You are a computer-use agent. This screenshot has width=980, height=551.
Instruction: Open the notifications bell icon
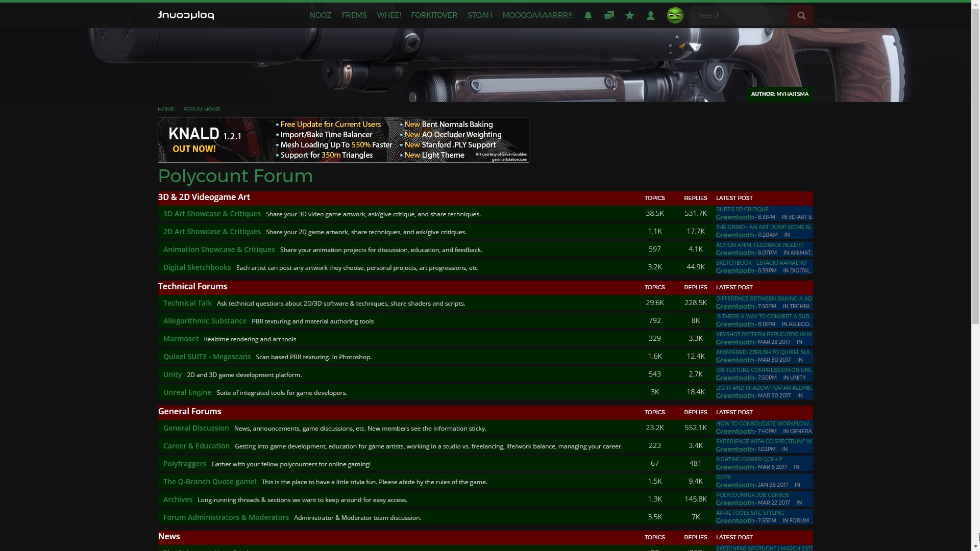[588, 15]
